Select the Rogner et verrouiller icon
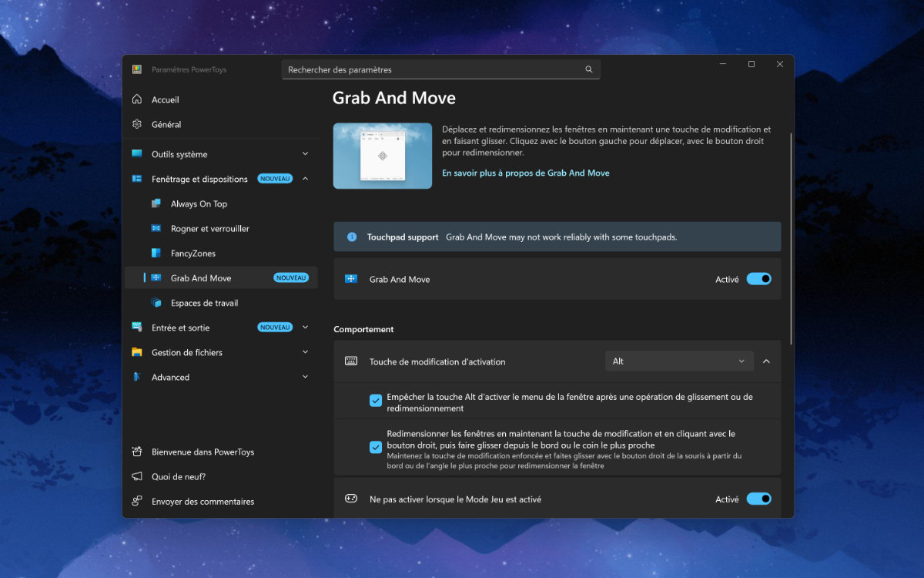The image size is (924, 578). [x=156, y=229]
